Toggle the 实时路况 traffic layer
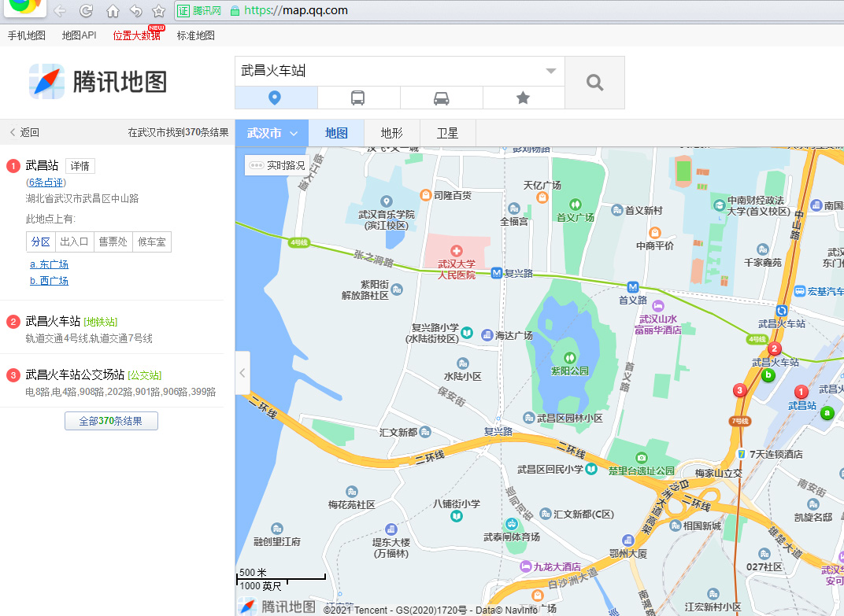844x616 pixels. 277,165
